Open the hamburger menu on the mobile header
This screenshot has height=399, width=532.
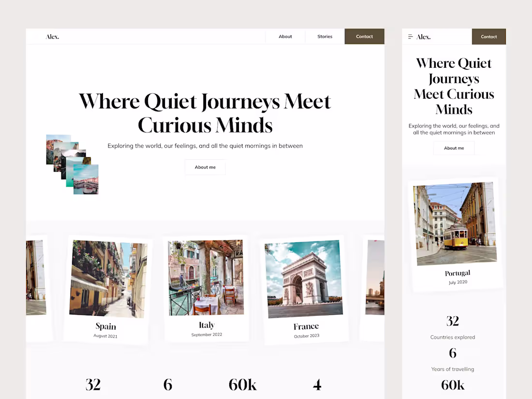point(409,36)
